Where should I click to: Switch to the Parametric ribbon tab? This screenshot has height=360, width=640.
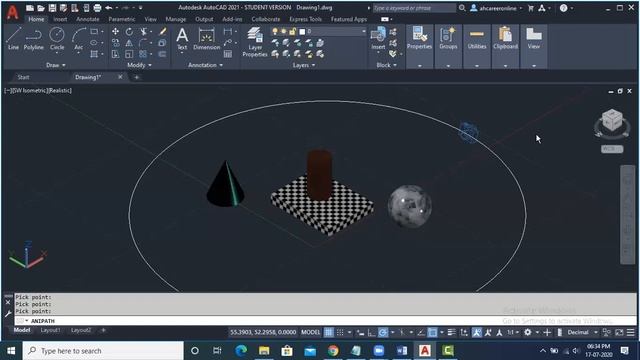pos(122,19)
